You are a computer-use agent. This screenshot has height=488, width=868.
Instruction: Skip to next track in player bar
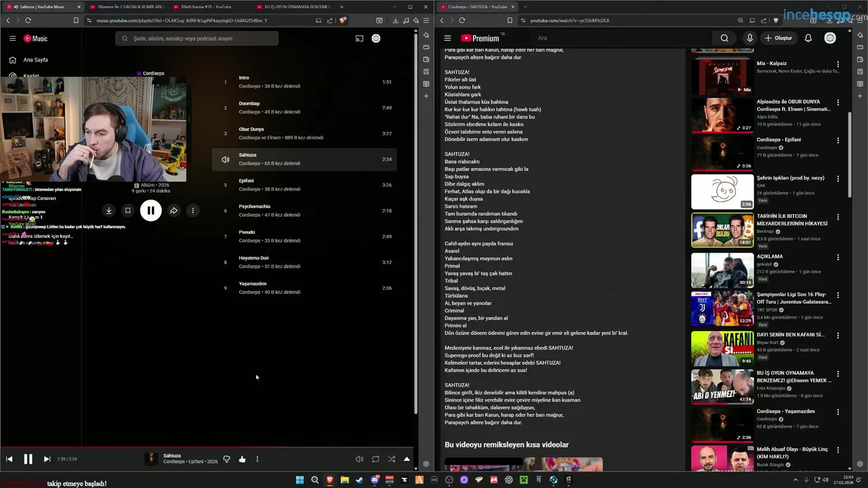tap(47, 459)
